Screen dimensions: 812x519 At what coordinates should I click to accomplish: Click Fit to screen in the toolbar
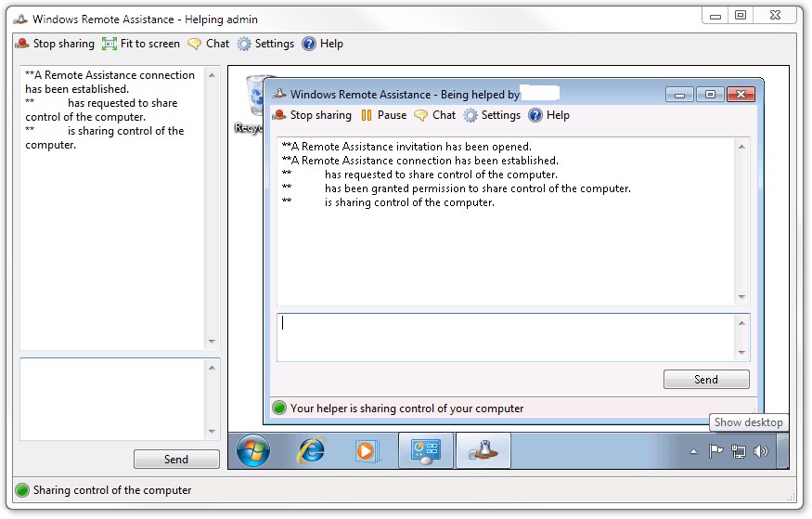tap(141, 44)
